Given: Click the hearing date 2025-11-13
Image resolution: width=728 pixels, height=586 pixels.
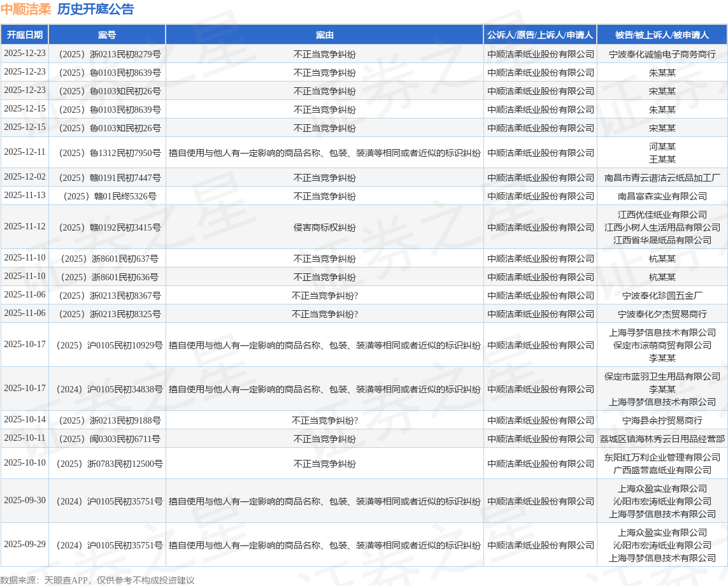Looking at the screenshot, I should point(25,196).
